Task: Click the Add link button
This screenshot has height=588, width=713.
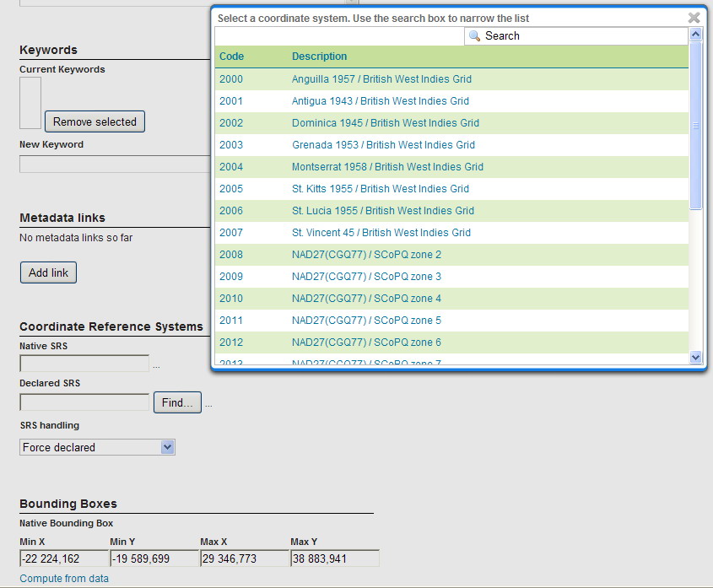Action: pyautogui.click(x=48, y=272)
